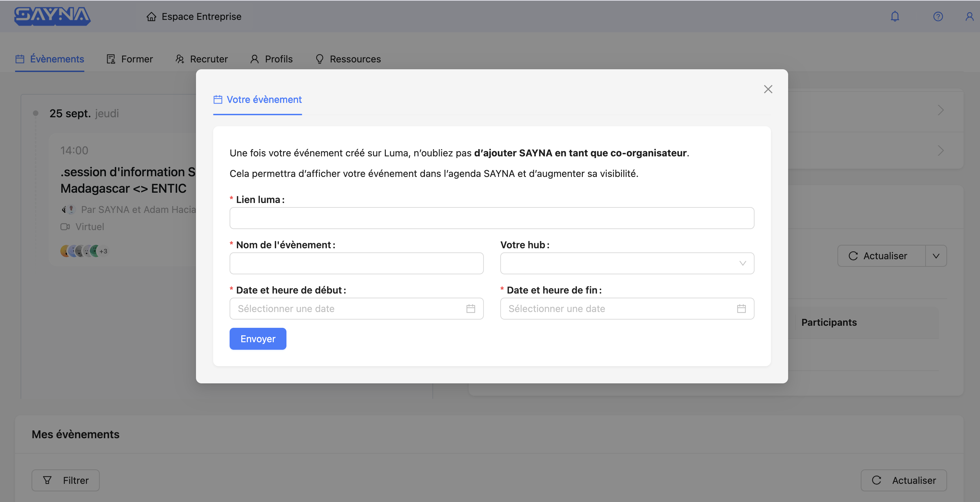980x502 pixels.
Task: Focus the Nom de l'évènement field
Action: click(356, 263)
